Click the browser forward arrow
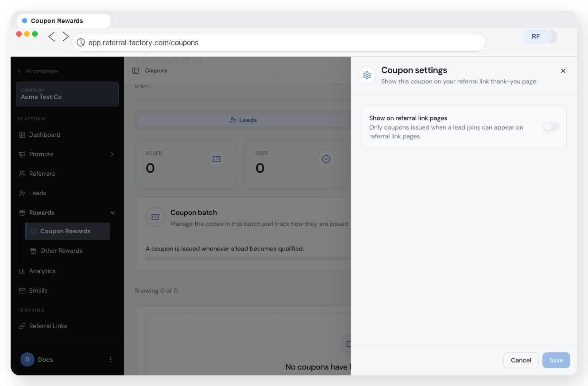 66,37
